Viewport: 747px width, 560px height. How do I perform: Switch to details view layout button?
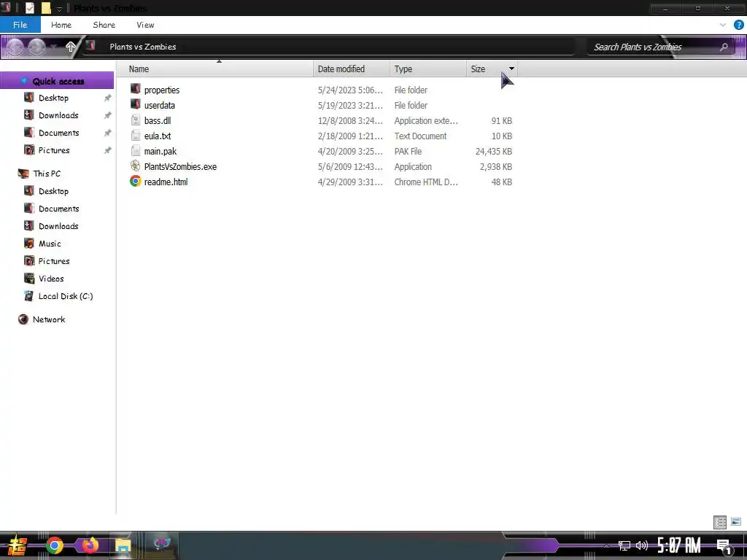click(720, 522)
